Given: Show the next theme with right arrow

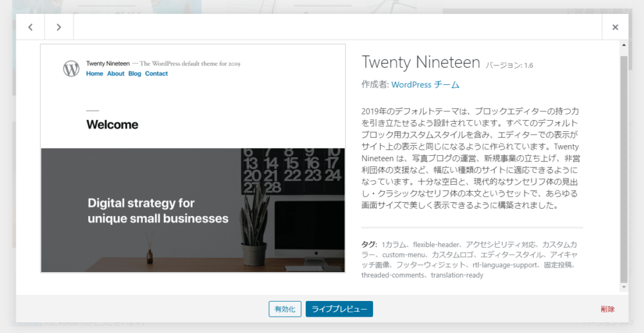Looking at the screenshot, I should point(58,27).
